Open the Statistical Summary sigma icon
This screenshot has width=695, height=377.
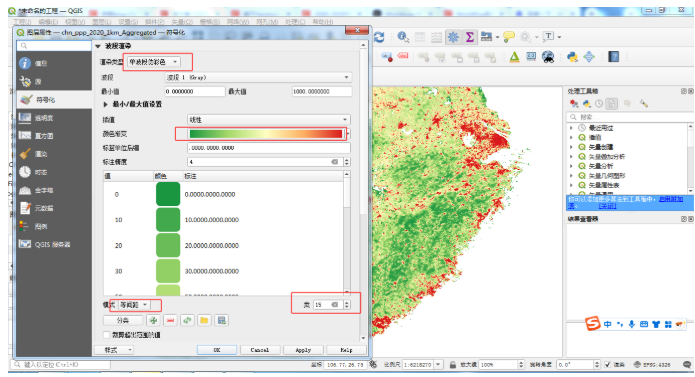click(x=469, y=37)
